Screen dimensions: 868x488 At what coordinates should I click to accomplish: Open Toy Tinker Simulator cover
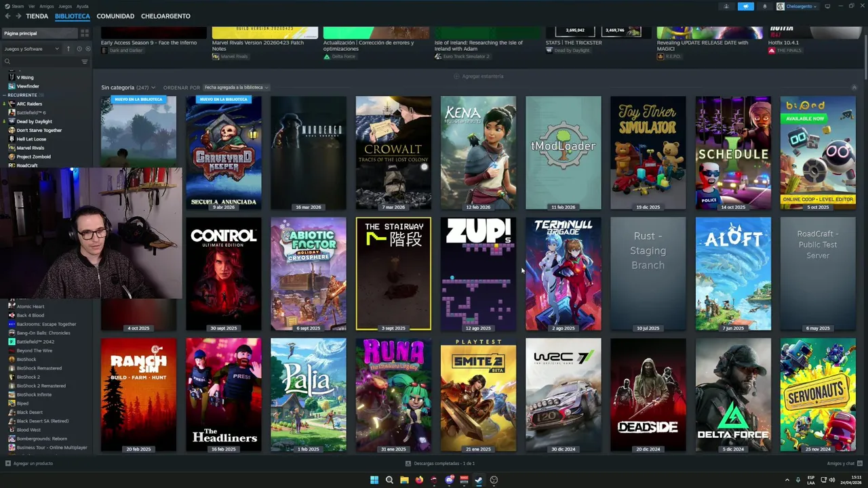648,152
